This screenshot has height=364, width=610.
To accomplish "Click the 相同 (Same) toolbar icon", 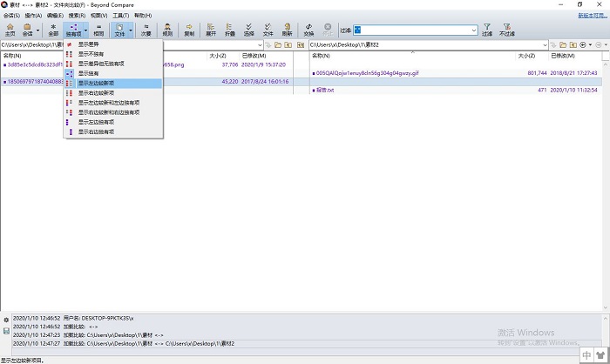I will (x=98, y=30).
